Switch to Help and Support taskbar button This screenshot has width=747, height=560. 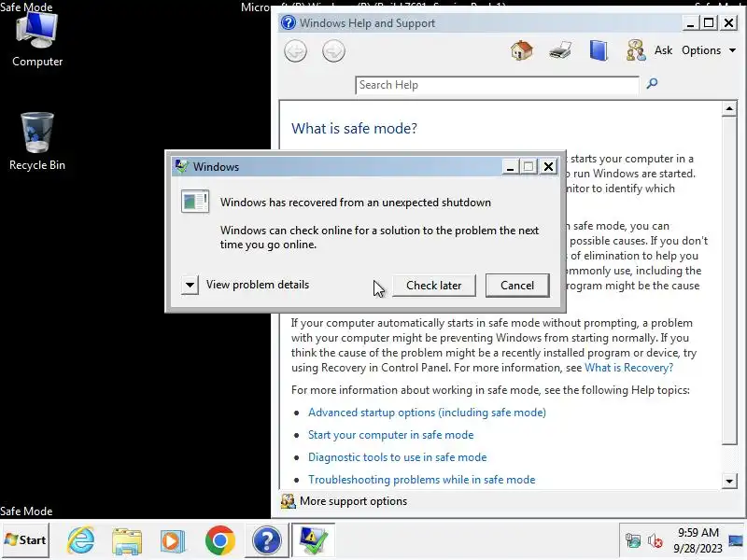pyautogui.click(x=267, y=540)
